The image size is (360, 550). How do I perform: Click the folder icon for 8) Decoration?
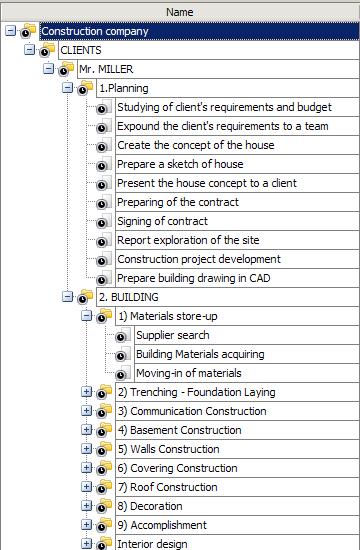pos(105,506)
